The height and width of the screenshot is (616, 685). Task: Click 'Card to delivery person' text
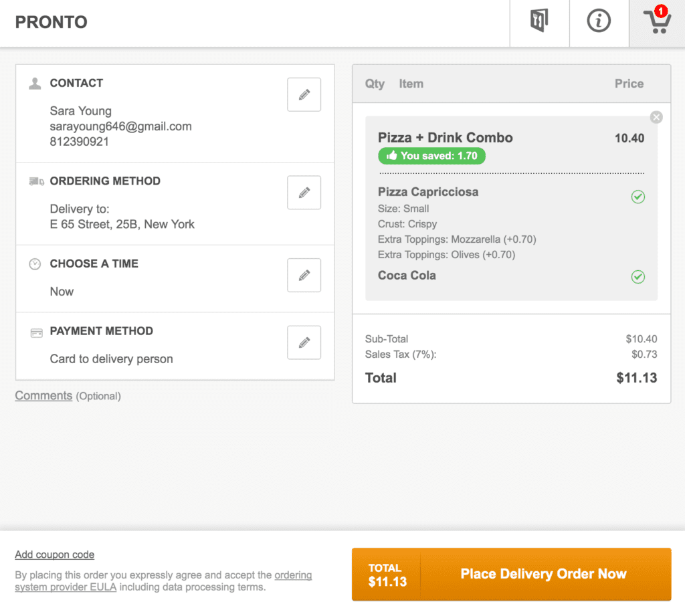112,358
